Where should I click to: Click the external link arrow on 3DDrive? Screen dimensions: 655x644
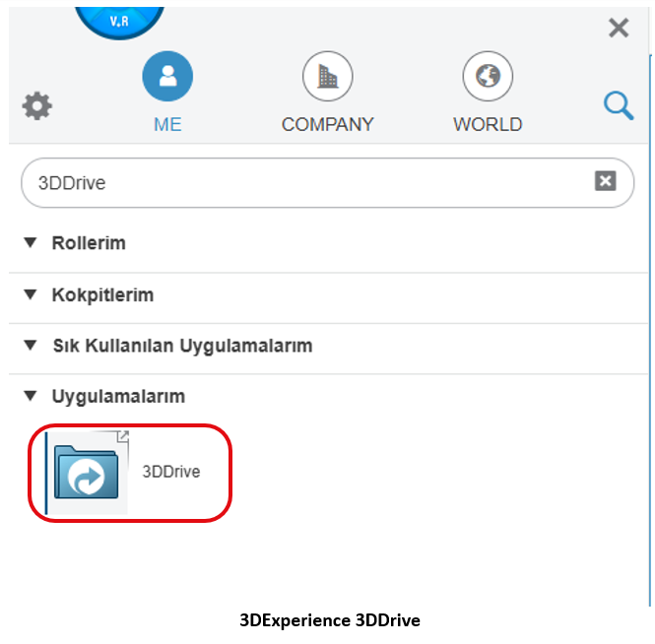click(x=123, y=436)
